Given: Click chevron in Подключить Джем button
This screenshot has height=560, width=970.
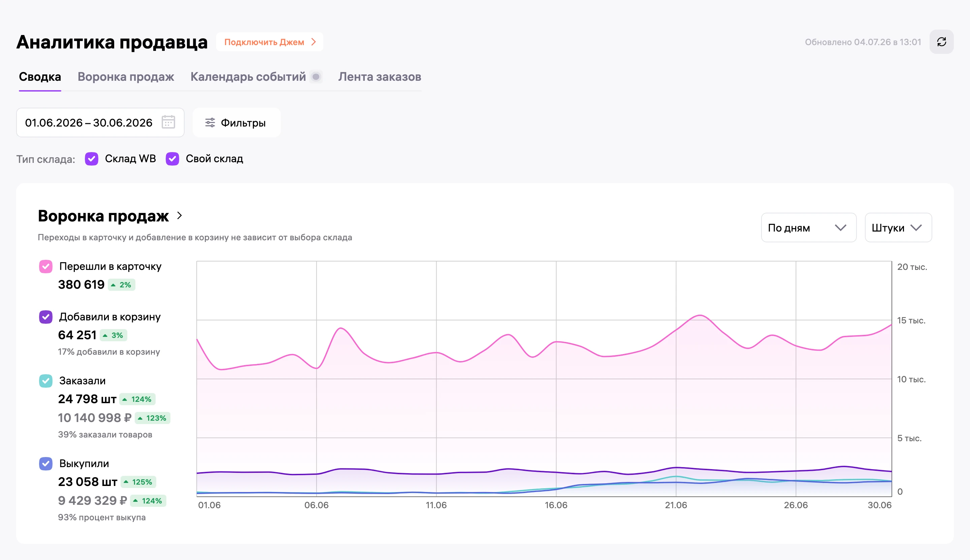Looking at the screenshot, I should (x=314, y=42).
